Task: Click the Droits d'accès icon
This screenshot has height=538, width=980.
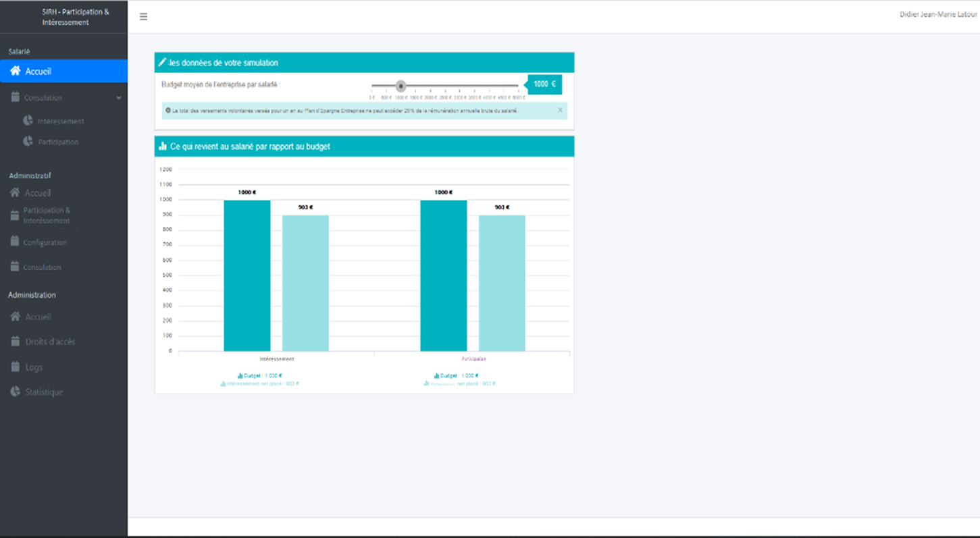Action: (x=15, y=342)
